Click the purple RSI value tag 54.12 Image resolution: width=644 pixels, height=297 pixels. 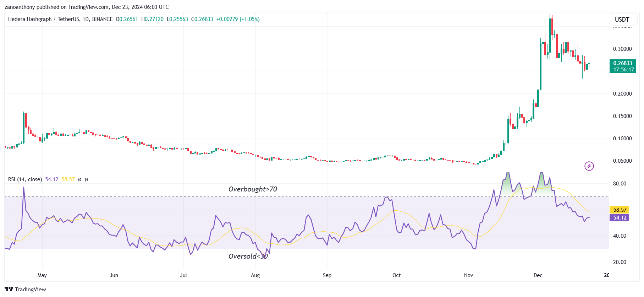(620, 218)
